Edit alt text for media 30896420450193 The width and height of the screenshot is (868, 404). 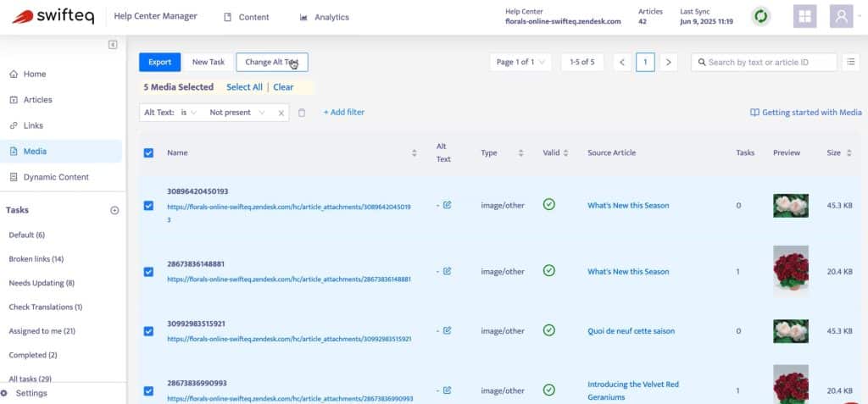[x=448, y=205]
